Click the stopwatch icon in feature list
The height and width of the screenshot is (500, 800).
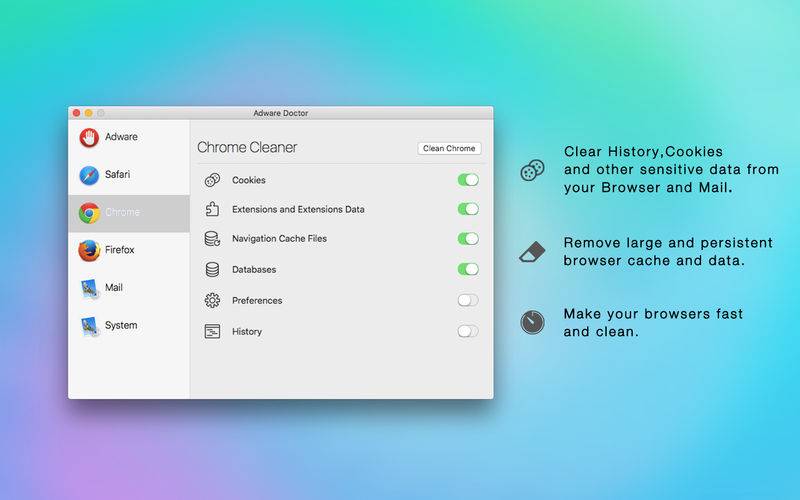(x=532, y=322)
